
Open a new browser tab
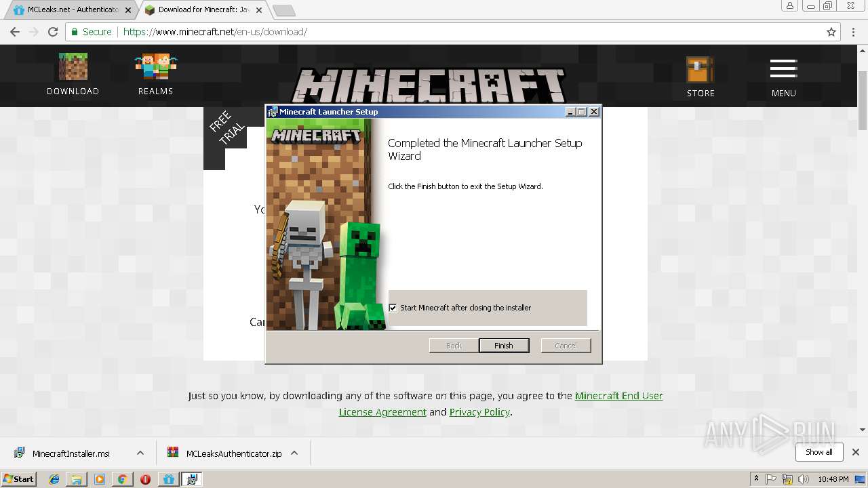point(283,10)
